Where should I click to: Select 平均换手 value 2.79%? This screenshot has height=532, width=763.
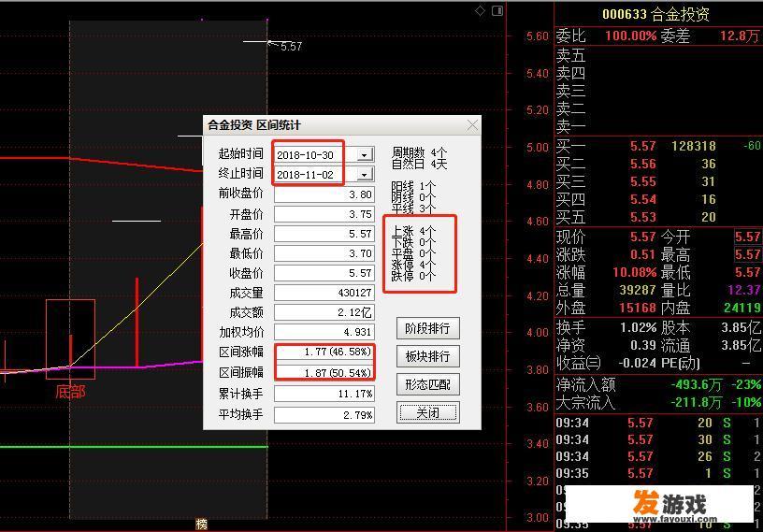click(x=324, y=415)
